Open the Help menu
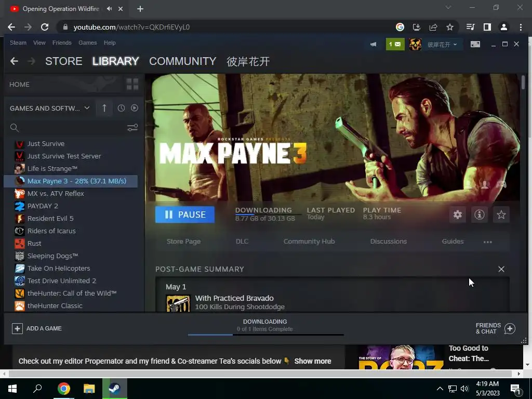Image resolution: width=532 pixels, height=399 pixels. (110, 43)
